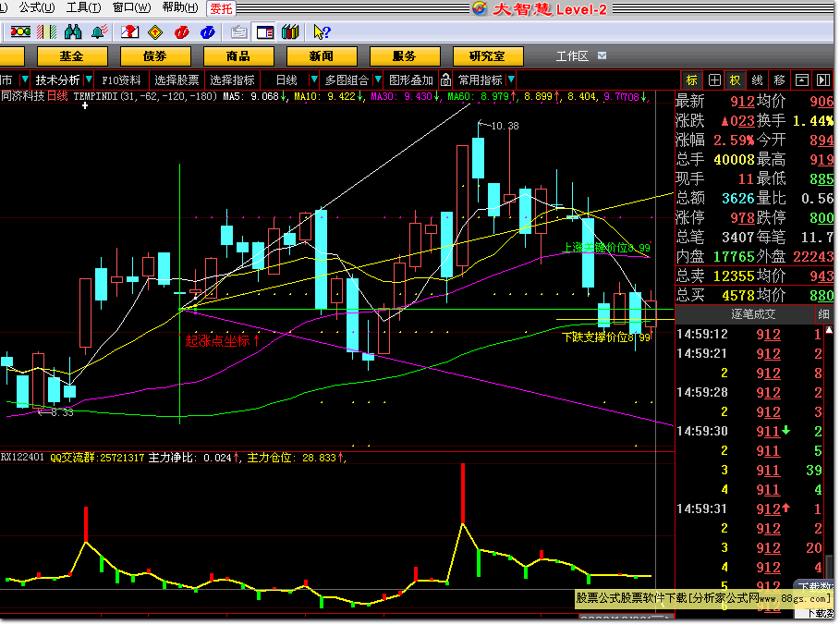The width and height of the screenshot is (840, 625).
Task: Click the 常用指标 label
Action: click(480, 80)
